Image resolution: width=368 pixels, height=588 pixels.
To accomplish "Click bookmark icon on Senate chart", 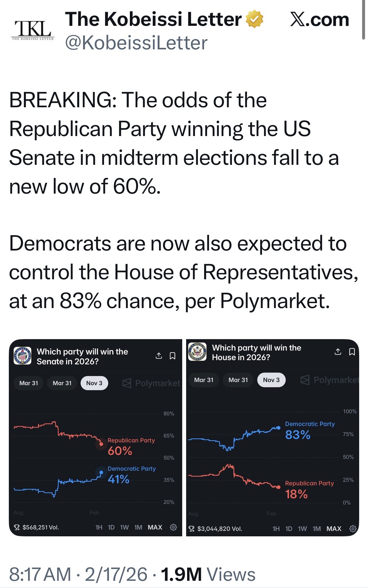I will click(173, 356).
